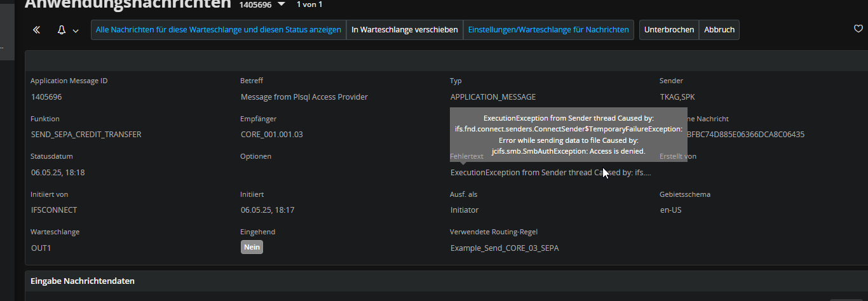The image size is (868, 301).
Task: Select the 'Initiiert von' value IFSCONNECT
Action: click(54, 210)
